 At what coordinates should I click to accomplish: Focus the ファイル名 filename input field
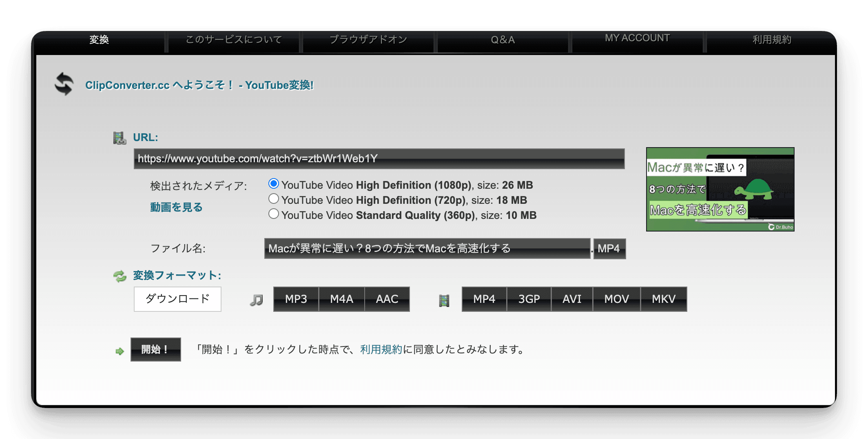pyautogui.click(x=427, y=248)
